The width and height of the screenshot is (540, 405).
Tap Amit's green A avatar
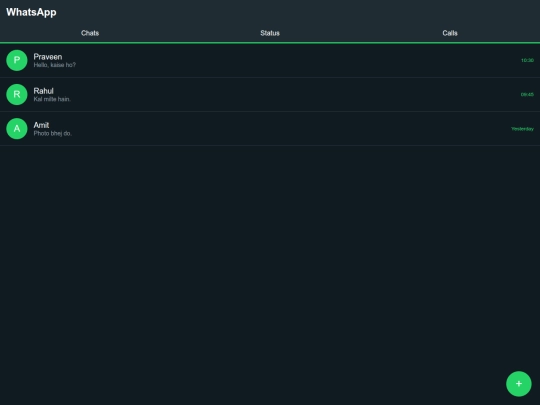point(17,128)
